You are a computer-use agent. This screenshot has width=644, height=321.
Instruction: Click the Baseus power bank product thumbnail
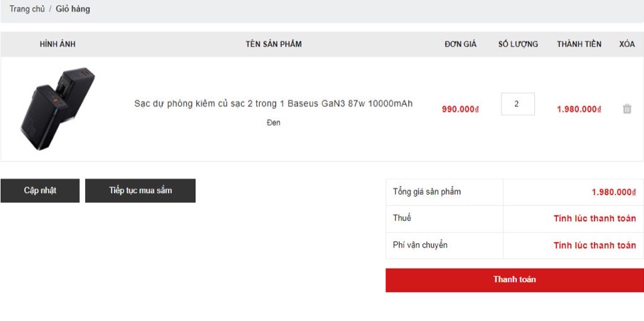pyautogui.click(x=58, y=108)
